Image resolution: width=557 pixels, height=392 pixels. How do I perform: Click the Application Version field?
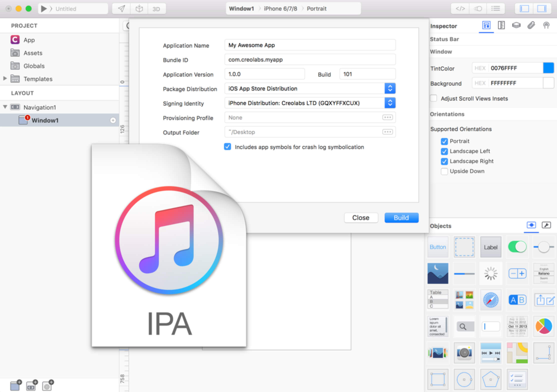pyautogui.click(x=264, y=74)
